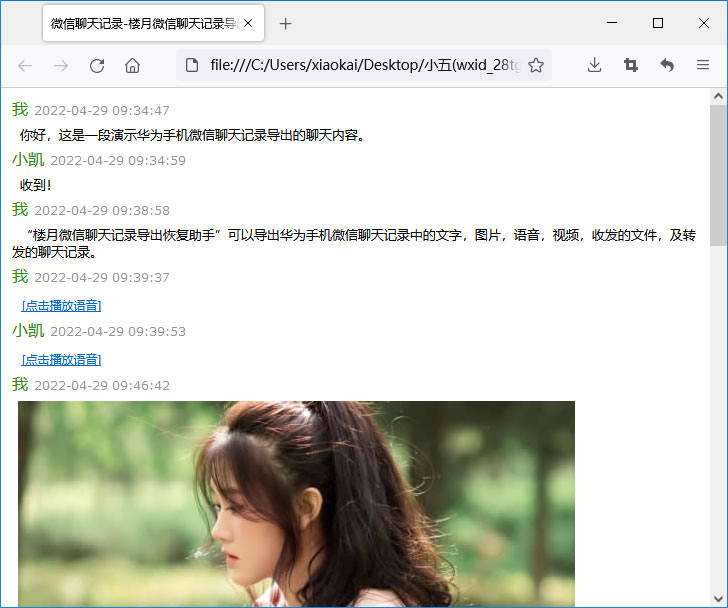Play the voice message sent at 09:39:37
Image resolution: width=728 pixels, height=608 pixels.
coord(61,306)
